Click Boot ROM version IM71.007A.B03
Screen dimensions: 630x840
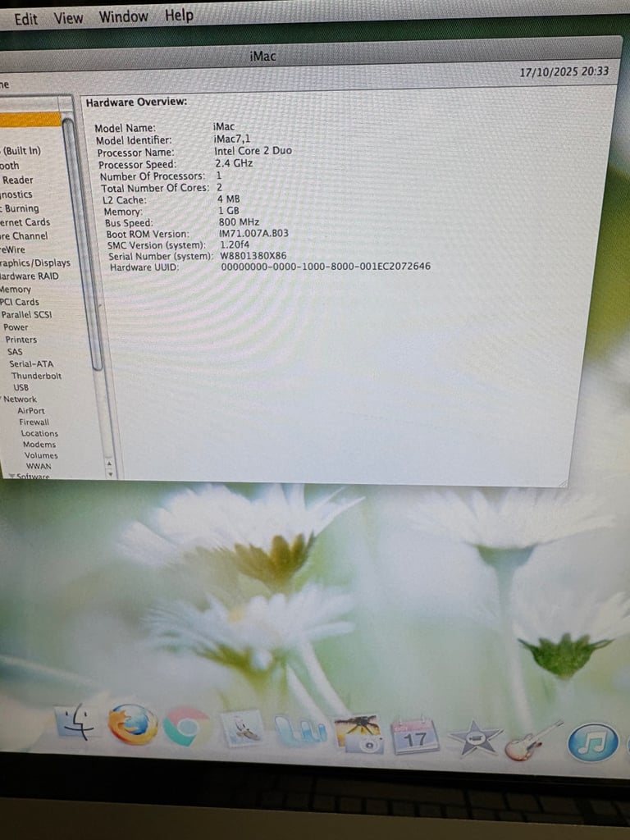click(x=254, y=233)
